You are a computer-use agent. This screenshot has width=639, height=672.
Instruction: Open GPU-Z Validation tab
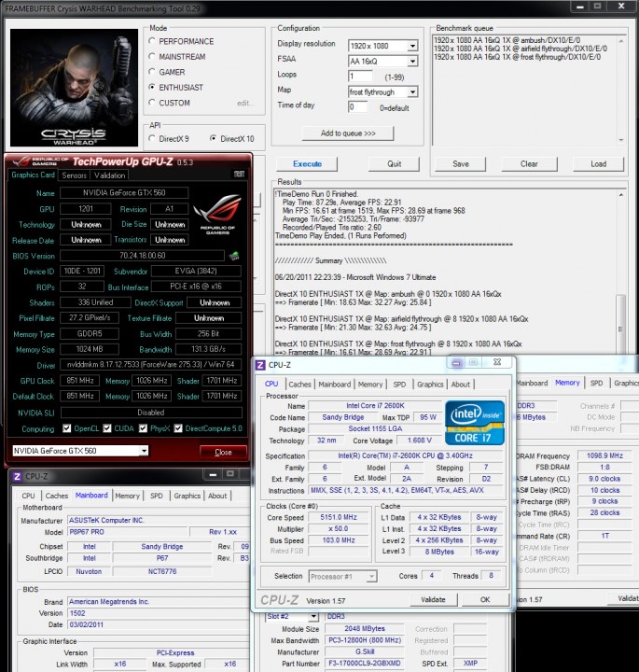(110, 175)
